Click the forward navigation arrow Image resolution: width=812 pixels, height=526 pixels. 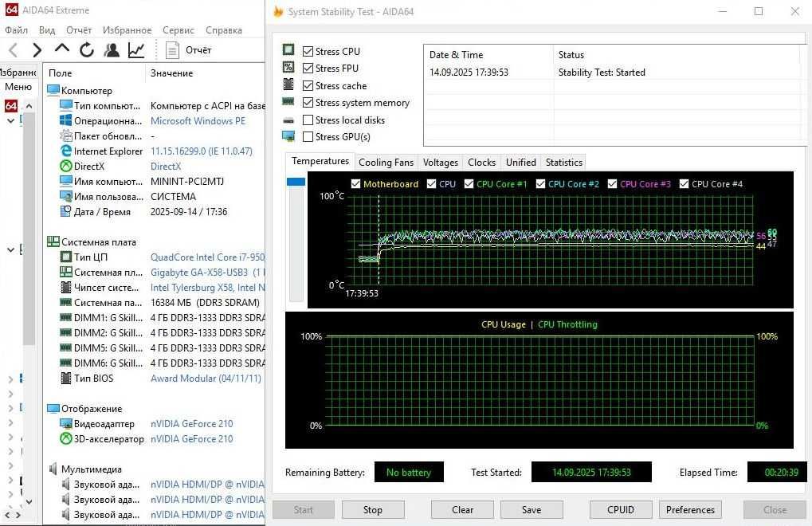[x=37, y=50]
